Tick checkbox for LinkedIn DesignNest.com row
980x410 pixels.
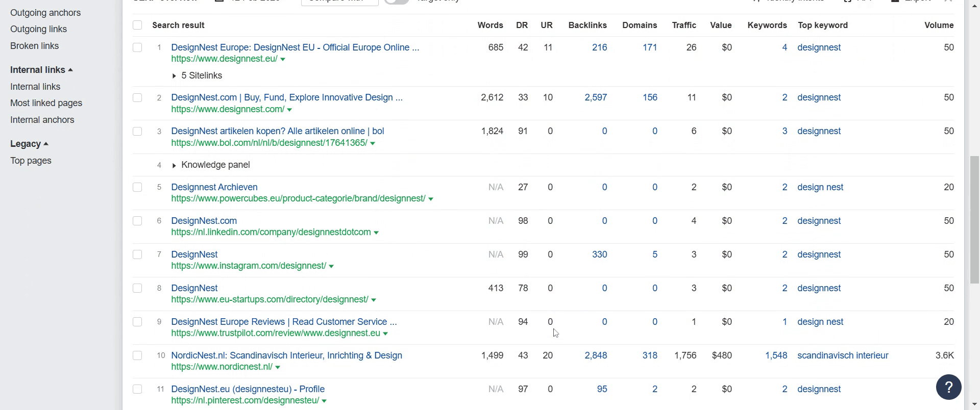point(137,221)
